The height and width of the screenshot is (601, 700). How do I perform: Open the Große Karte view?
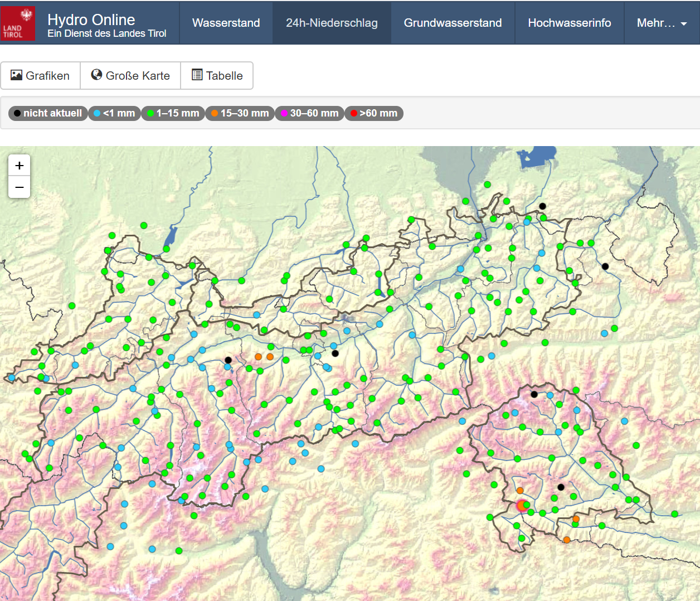point(130,76)
